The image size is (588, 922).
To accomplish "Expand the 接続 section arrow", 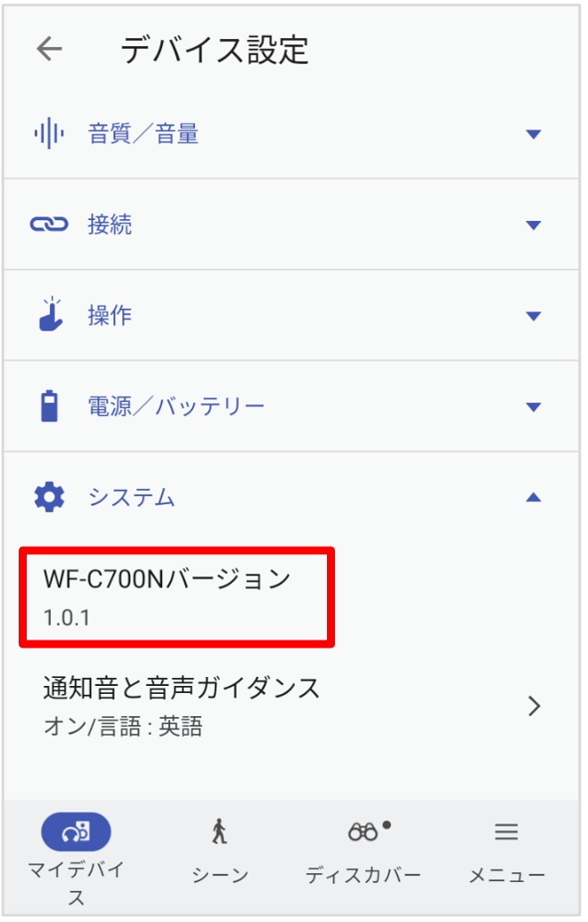I will 534,225.
